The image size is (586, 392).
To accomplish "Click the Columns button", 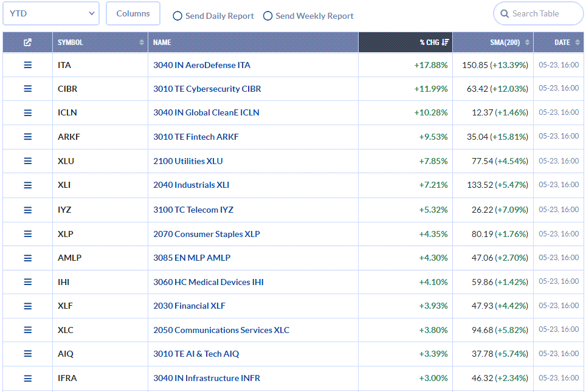I will coord(133,13).
